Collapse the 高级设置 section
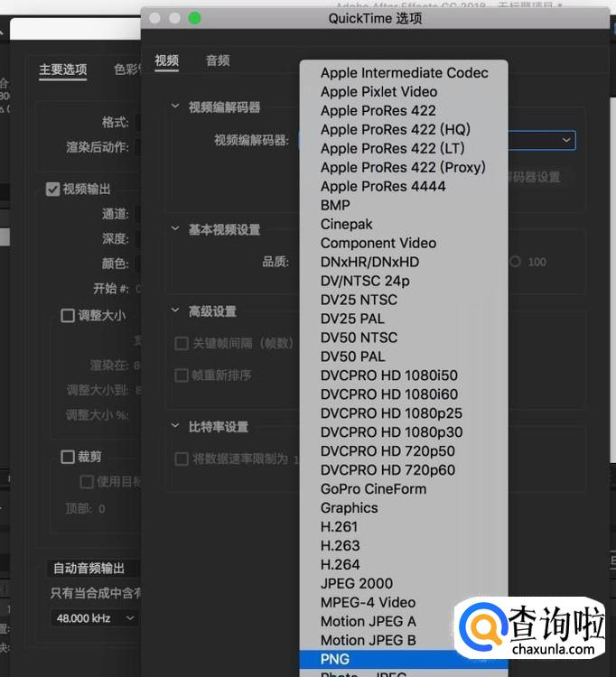The image size is (616, 677). (175, 310)
